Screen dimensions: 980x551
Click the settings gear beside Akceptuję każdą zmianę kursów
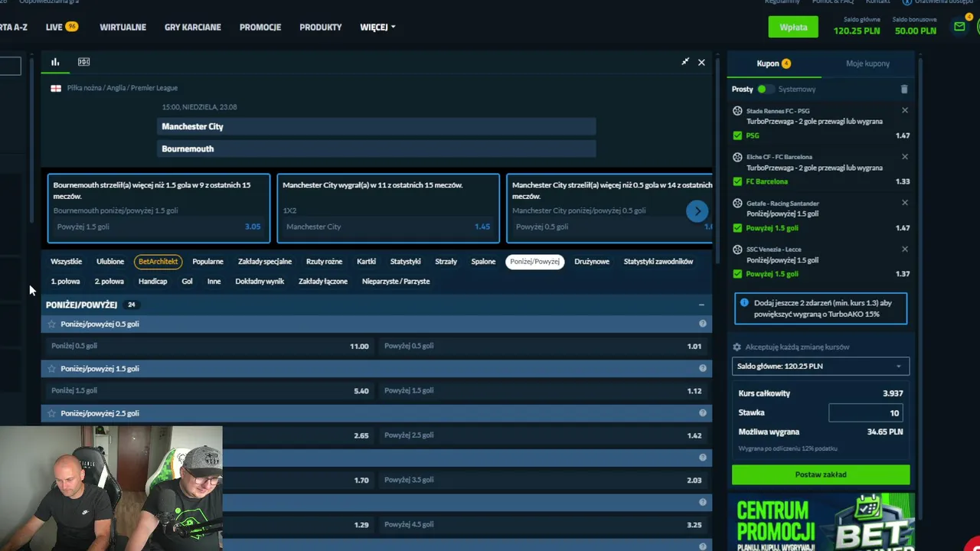coord(737,347)
